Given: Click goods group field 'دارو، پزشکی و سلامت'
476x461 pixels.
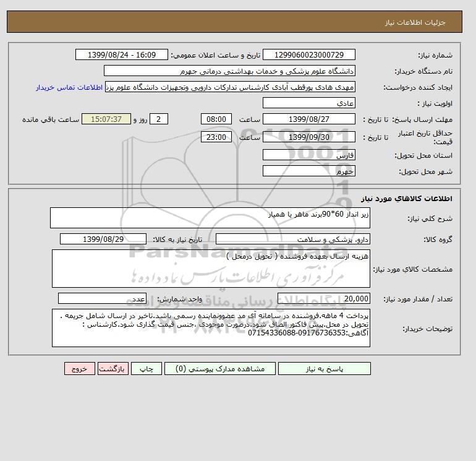Looking at the screenshot, I should pos(292,239).
